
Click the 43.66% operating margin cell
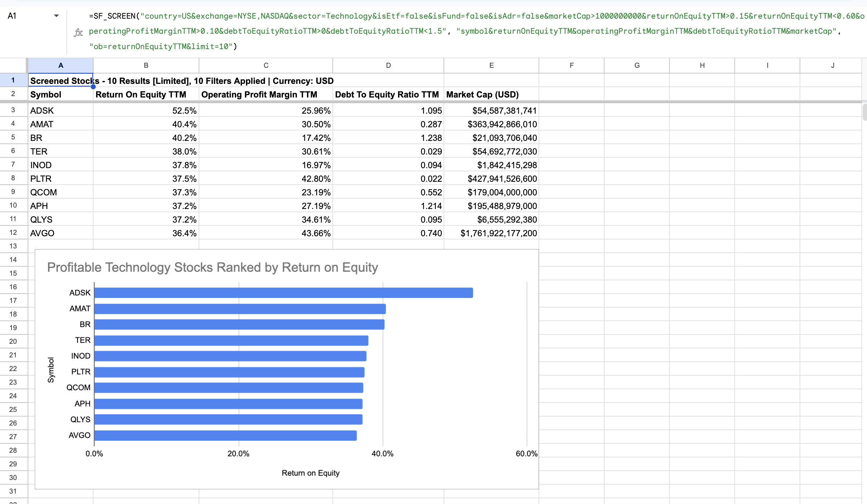click(266, 233)
